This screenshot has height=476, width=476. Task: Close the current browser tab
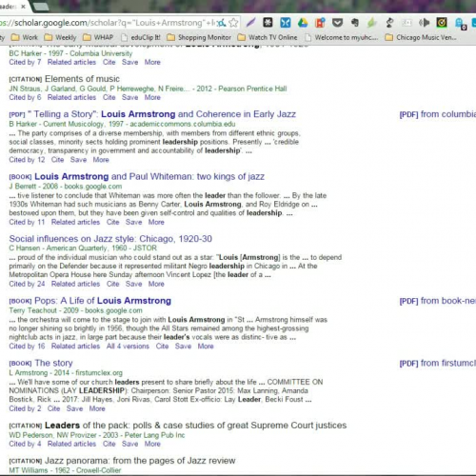pos(23,7)
